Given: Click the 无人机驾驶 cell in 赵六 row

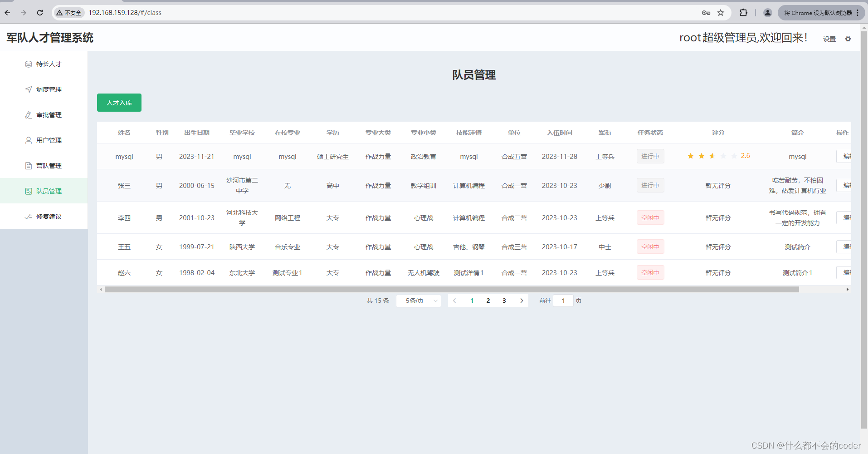Looking at the screenshot, I should pos(424,272).
